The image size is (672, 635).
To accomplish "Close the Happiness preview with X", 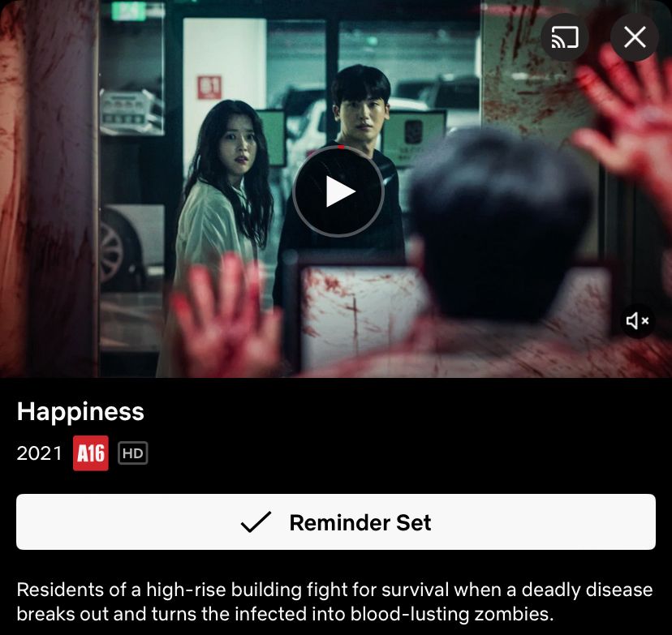I will 635,37.
